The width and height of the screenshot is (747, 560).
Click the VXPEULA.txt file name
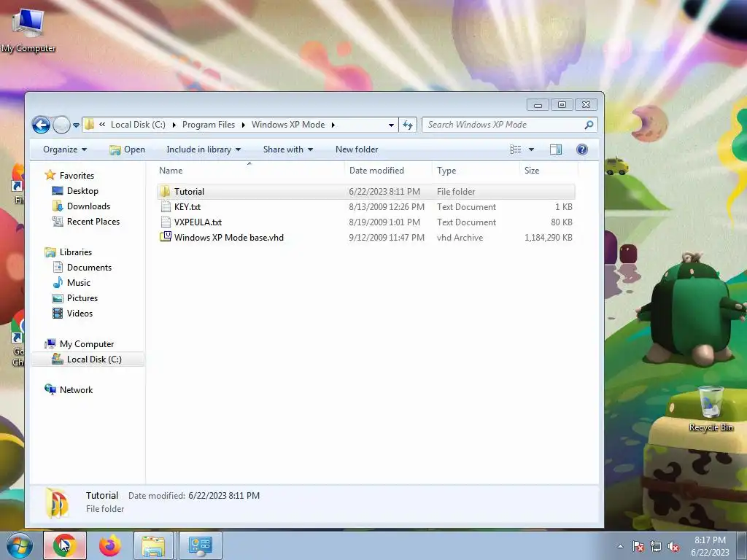coord(198,222)
